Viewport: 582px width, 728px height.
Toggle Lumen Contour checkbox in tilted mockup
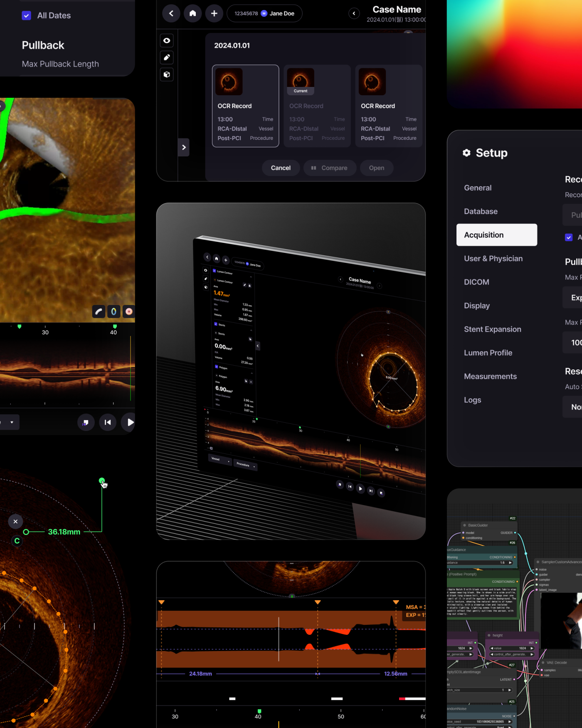(x=215, y=271)
